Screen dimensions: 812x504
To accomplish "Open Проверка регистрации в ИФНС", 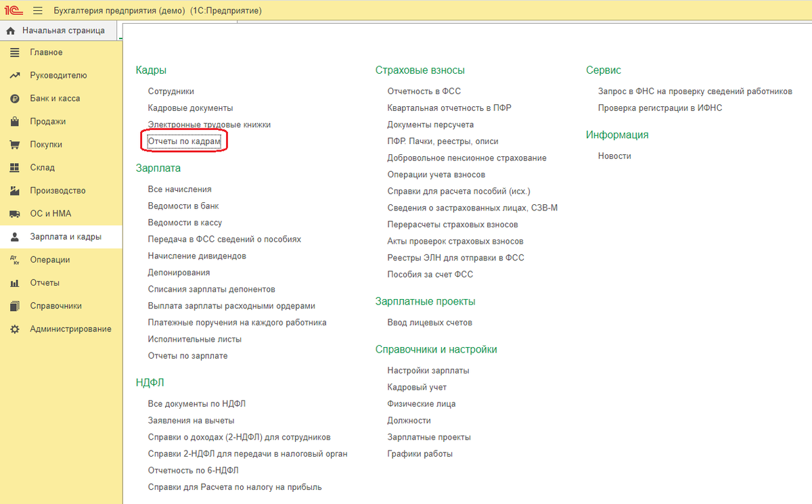I will click(x=660, y=108).
